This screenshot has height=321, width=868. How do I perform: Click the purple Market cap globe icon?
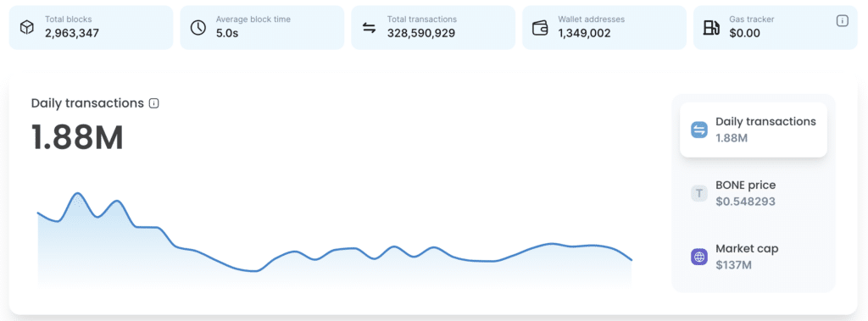click(x=699, y=257)
